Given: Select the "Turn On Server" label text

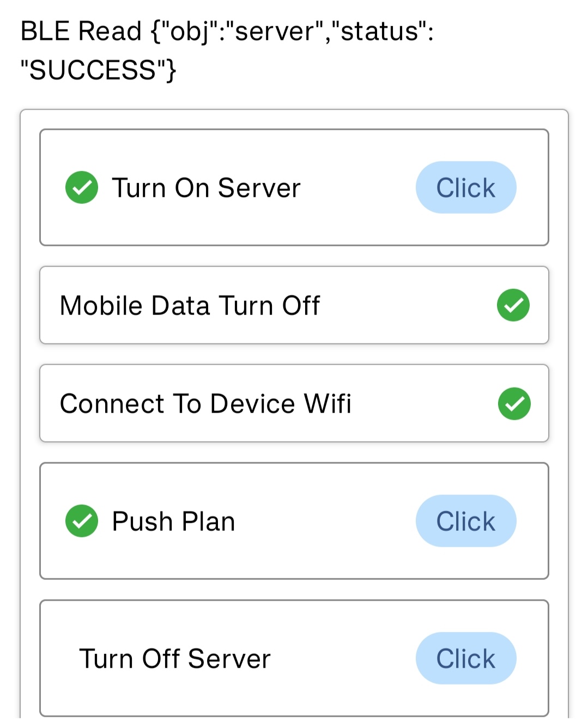Looking at the screenshot, I should coord(206,188).
